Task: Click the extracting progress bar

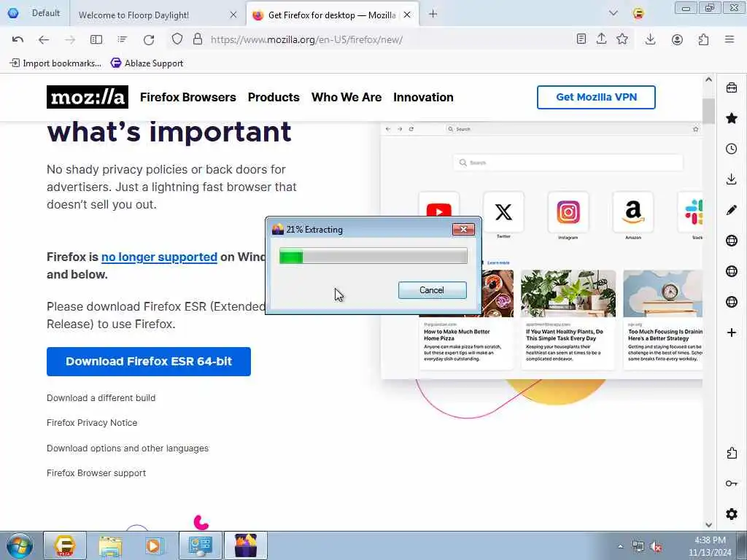Action: pyautogui.click(x=373, y=256)
